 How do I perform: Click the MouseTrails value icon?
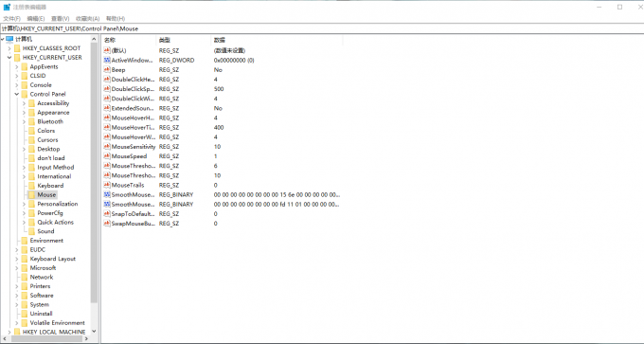point(107,186)
